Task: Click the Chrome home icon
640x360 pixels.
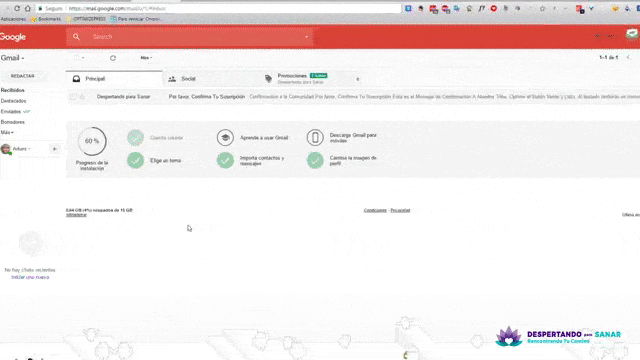Action: point(28,8)
